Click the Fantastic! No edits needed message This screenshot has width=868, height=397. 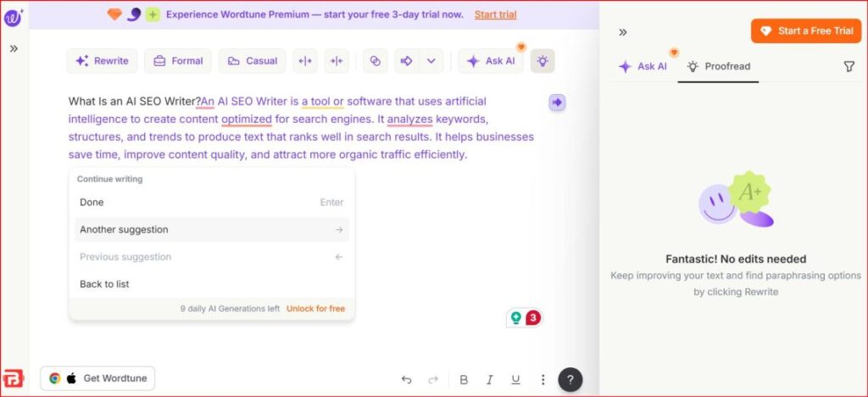(x=736, y=259)
